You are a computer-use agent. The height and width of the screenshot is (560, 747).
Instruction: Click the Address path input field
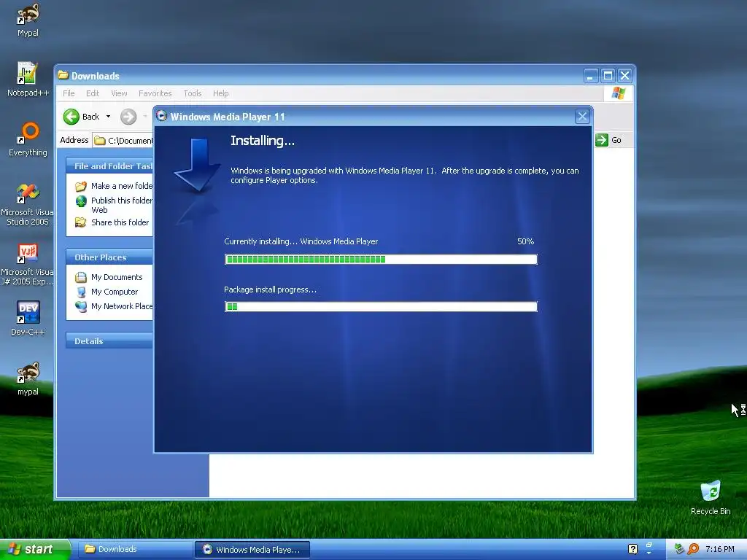pos(123,140)
